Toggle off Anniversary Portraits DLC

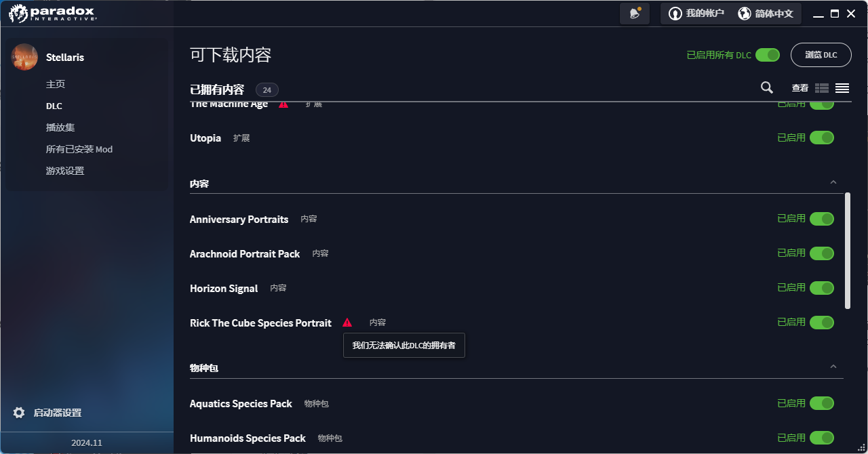coord(822,219)
